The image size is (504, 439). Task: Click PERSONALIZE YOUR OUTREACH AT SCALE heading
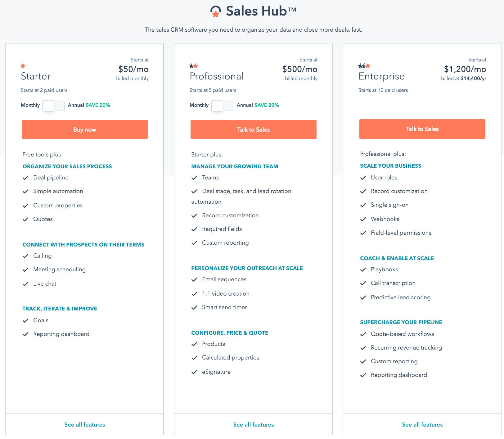(247, 268)
